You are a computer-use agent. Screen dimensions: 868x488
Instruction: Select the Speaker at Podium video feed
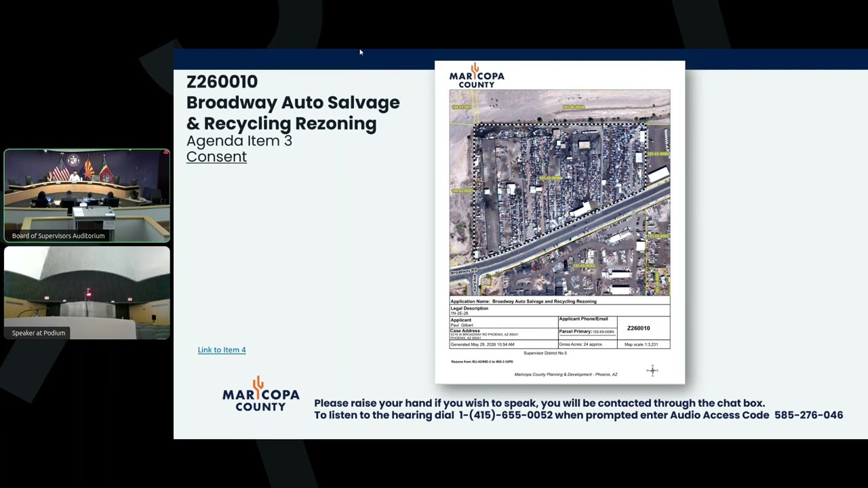[87, 293]
